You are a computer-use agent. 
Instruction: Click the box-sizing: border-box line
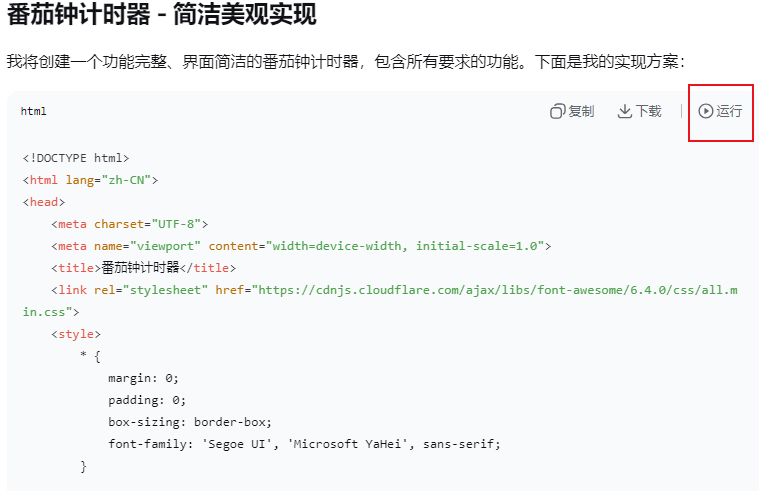point(190,422)
